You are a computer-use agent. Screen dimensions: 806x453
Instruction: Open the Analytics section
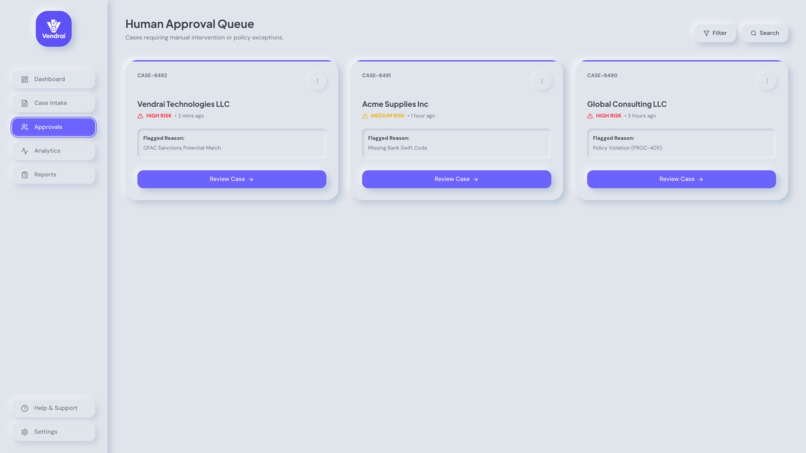[x=53, y=151]
